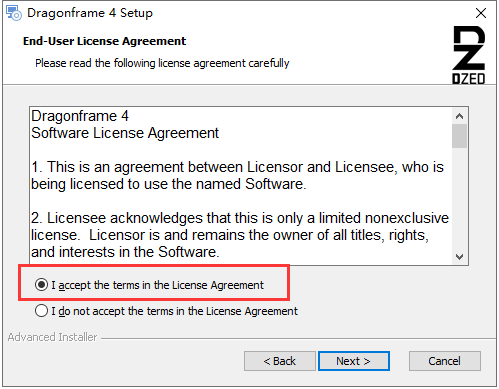
Task: Click license paragraph 1 about Licensor and Licensee
Action: pyautogui.click(x=237, y=175)
